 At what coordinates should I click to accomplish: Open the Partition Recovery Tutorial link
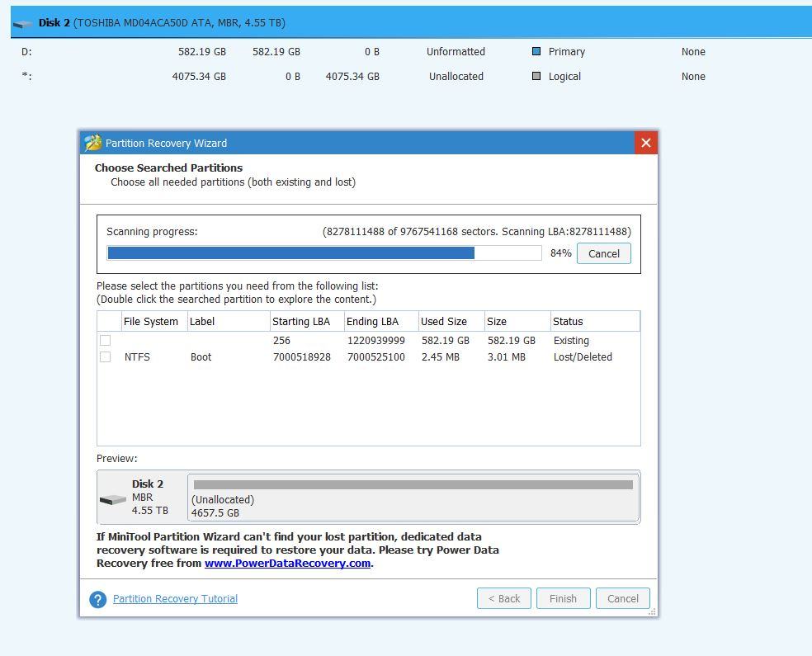tap(175, 598)
